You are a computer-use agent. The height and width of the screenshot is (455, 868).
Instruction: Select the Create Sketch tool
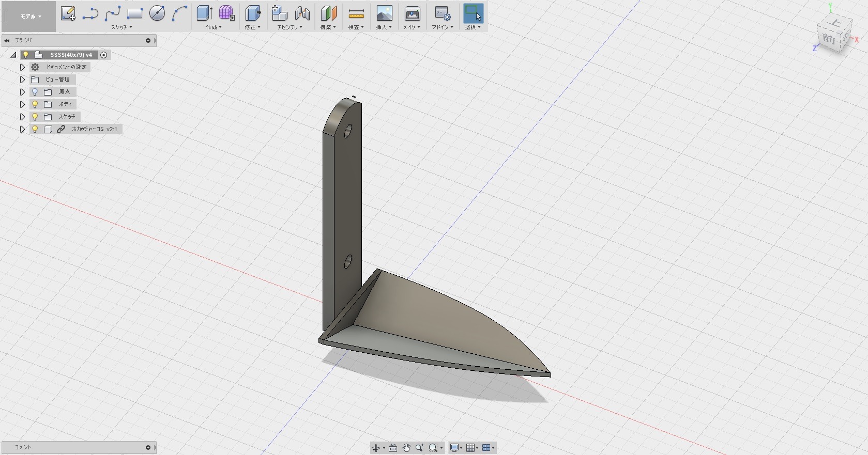(68, 13)
